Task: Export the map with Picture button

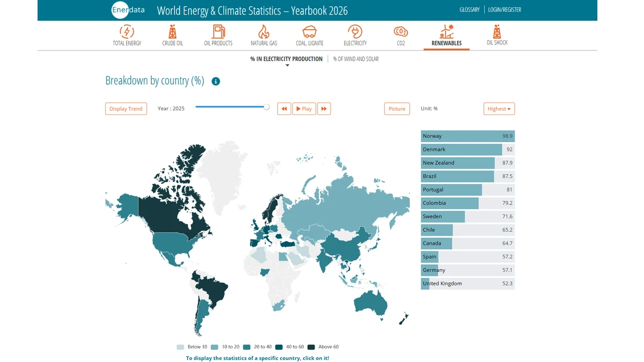Action: [397, 109]
